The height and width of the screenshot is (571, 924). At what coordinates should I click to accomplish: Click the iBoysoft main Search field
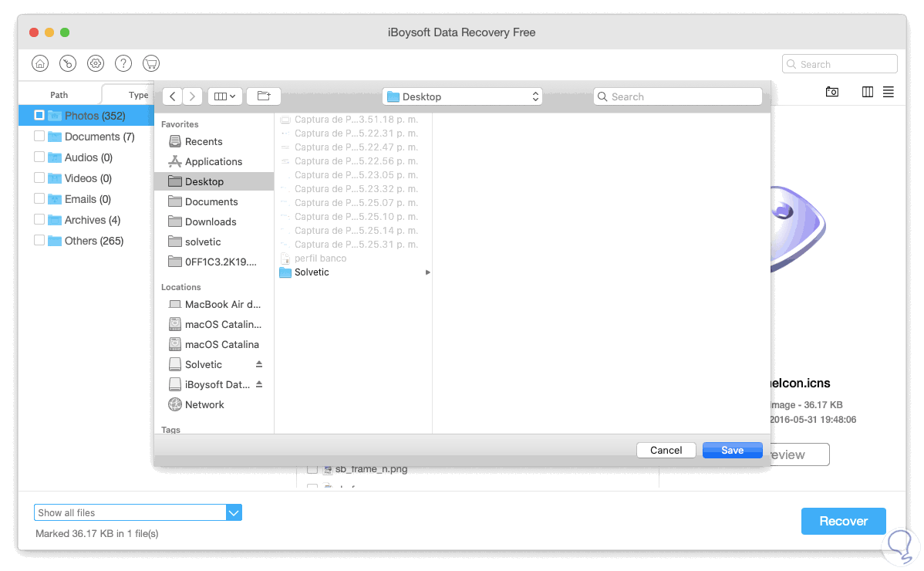840,64
